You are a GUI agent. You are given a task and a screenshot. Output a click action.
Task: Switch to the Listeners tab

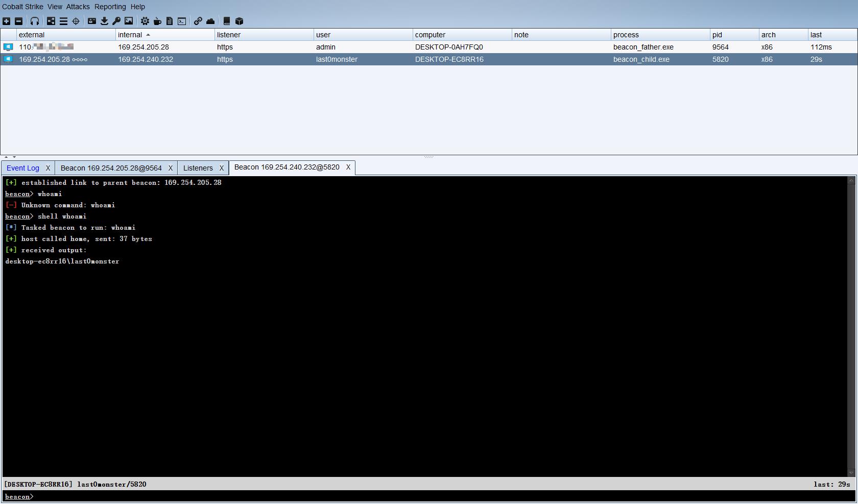point(198,168)
